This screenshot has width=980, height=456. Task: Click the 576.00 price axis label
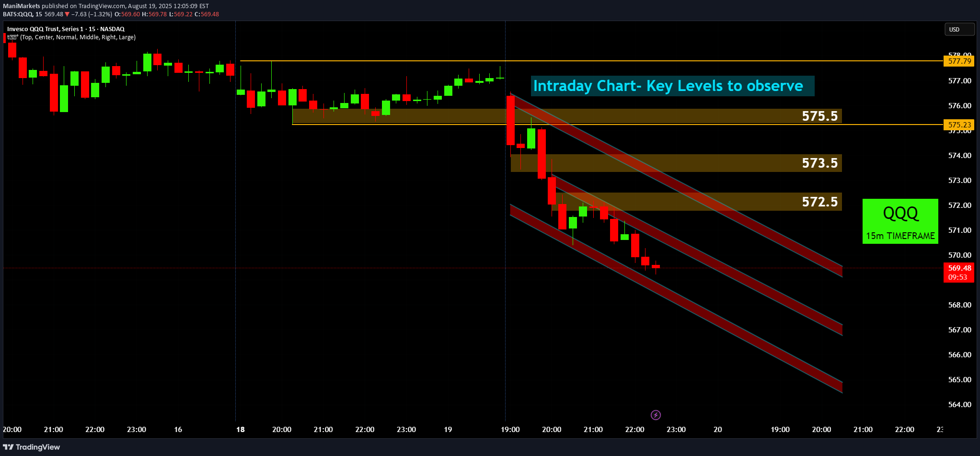click(959, 106)
